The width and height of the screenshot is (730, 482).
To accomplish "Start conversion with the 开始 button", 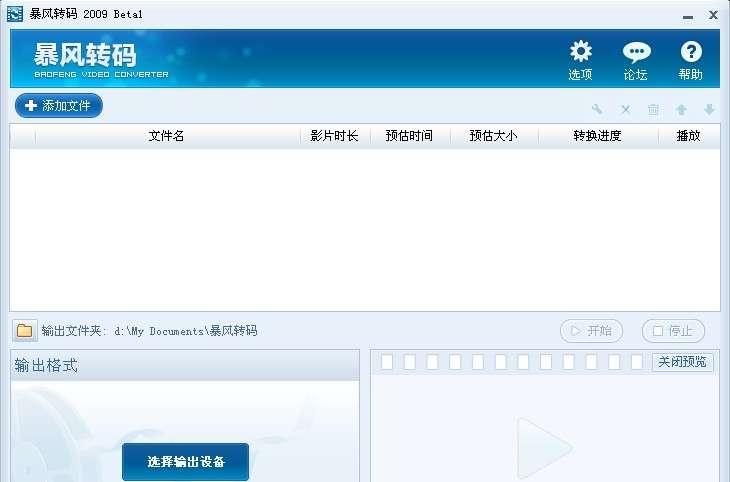I will click(591, 331).
